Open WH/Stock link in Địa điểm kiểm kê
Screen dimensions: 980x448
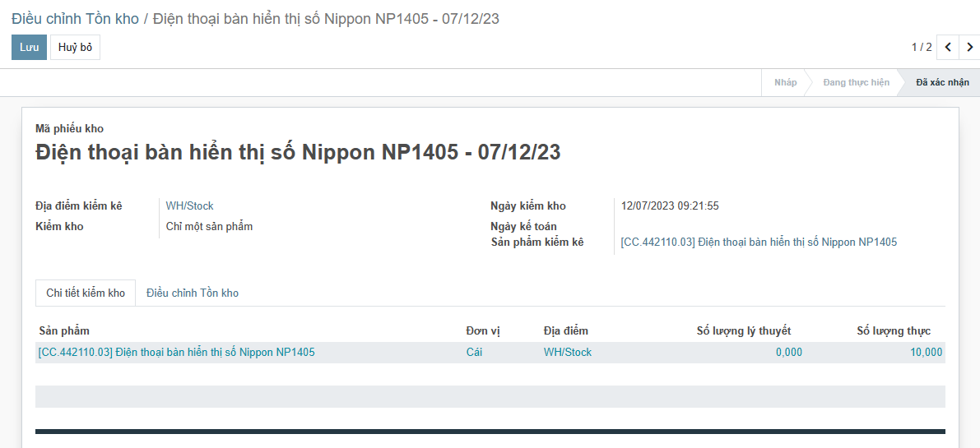click(x=189, y=206)
